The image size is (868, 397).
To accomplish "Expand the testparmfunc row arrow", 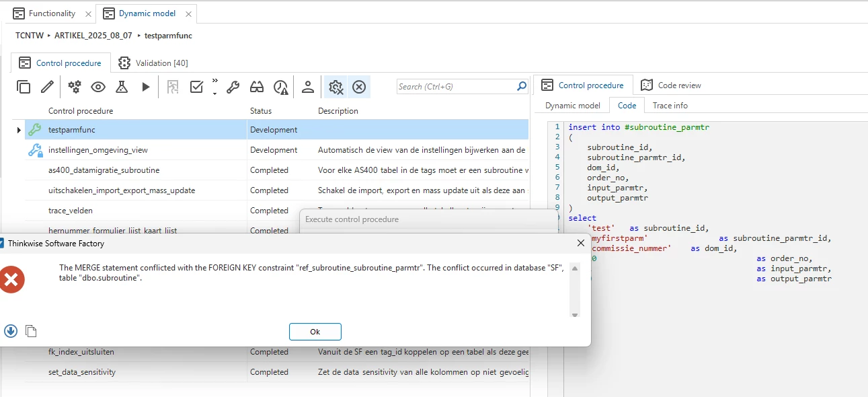I will 18,130.
